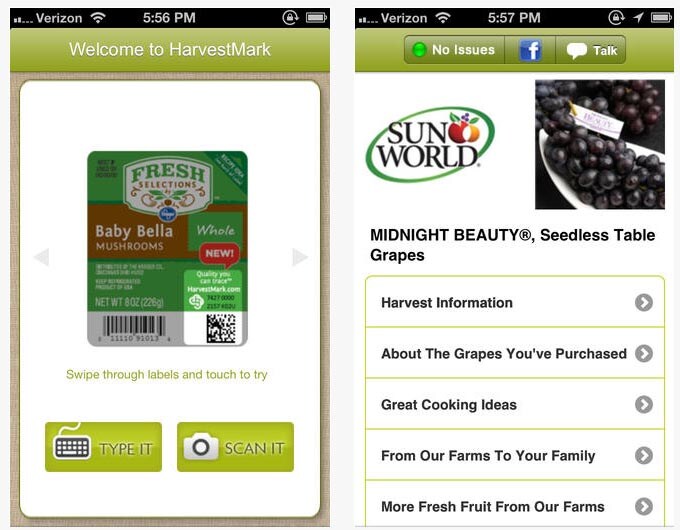Tap the SCAN IT camera button
The image size is (680, 530).
click(x=235, y=447)
